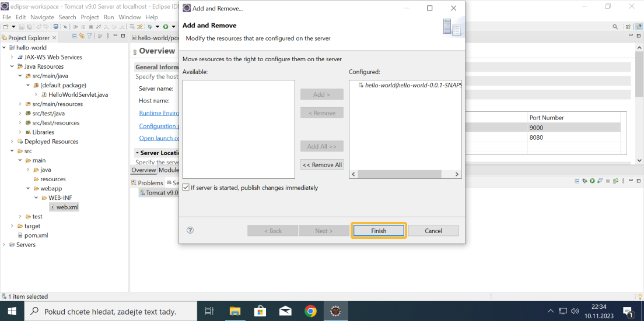644x321 pixels.
Task: Click the Save All toolbar icon
Action: coord(29,27)
